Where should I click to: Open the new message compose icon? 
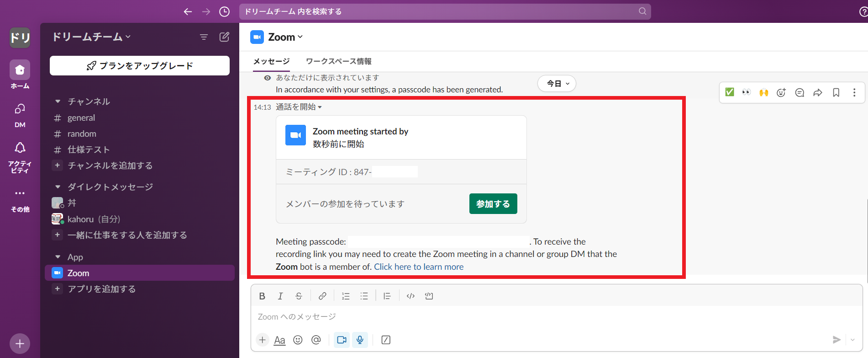(x=224, y=37)
